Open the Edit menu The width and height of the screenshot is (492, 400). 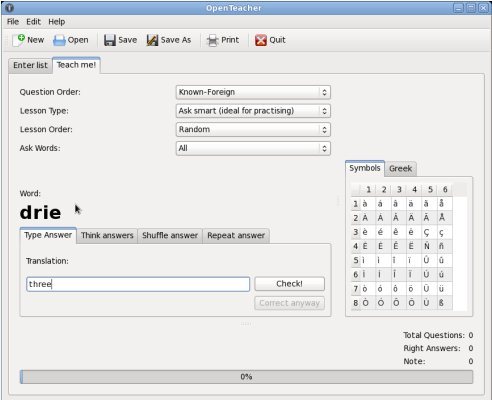pyautogui.click(x=33, y=22)
